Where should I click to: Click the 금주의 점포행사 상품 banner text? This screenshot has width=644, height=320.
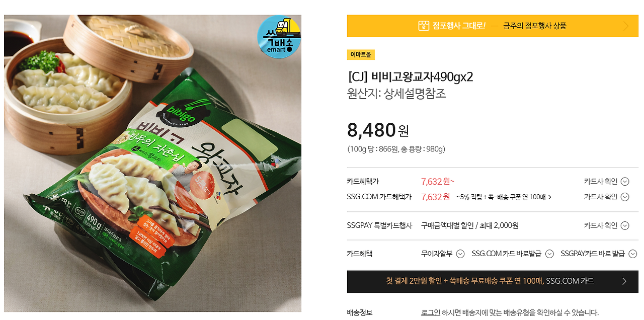coord(535,26)
